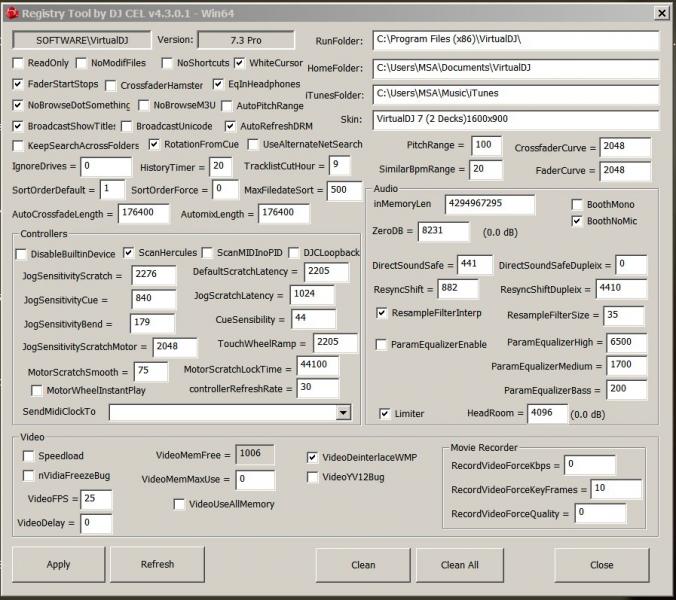
Task: Click the Skin name field
Action: pyautogui.click(x=516, y=120)
